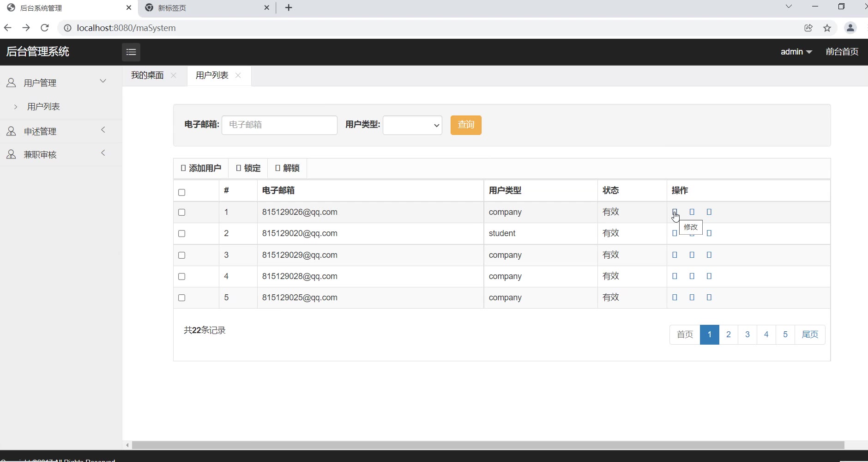Switch to the 我的桌面 tab
Viewport: 868px width, 462px height.
147,75
